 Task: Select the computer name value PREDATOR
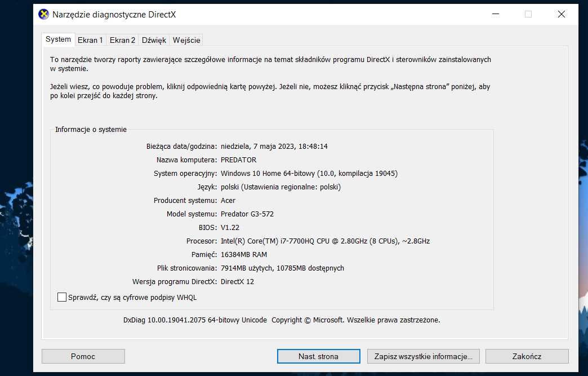[238, 160]
